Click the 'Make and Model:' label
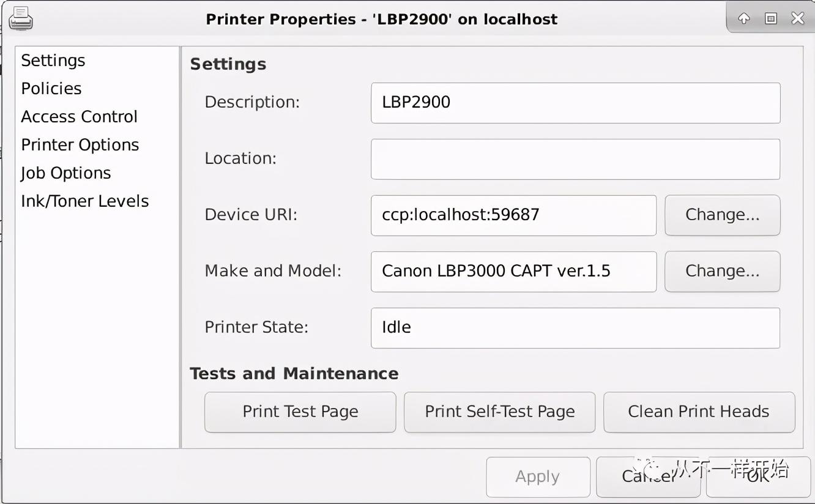 click(x=273, y=271)
